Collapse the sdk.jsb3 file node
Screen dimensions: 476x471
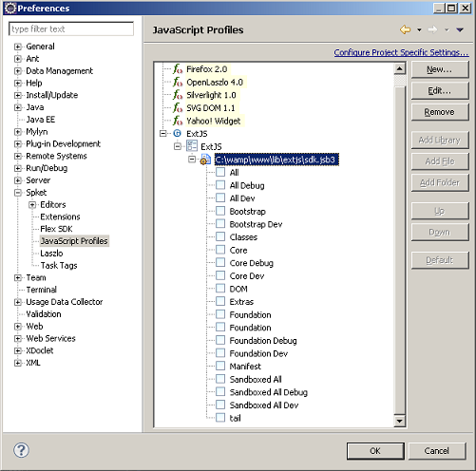coord(192,160)
